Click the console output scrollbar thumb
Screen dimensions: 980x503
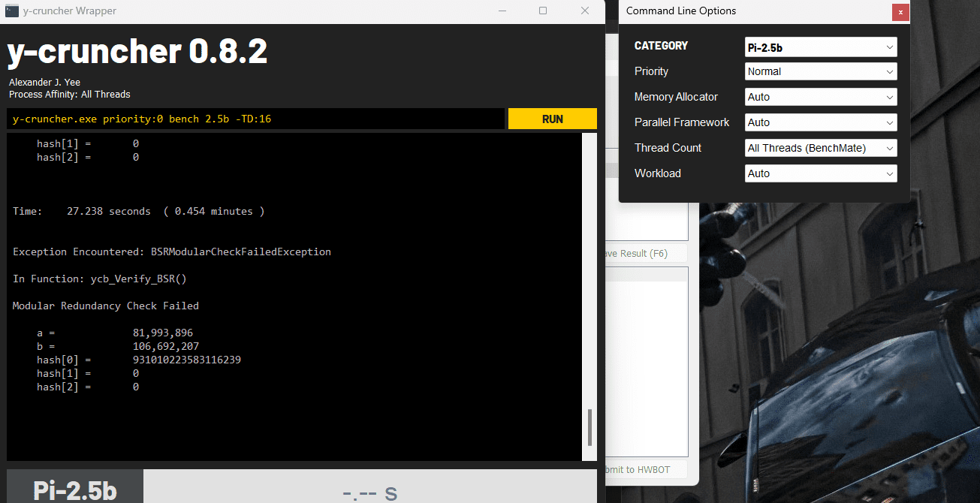[590, 427]
